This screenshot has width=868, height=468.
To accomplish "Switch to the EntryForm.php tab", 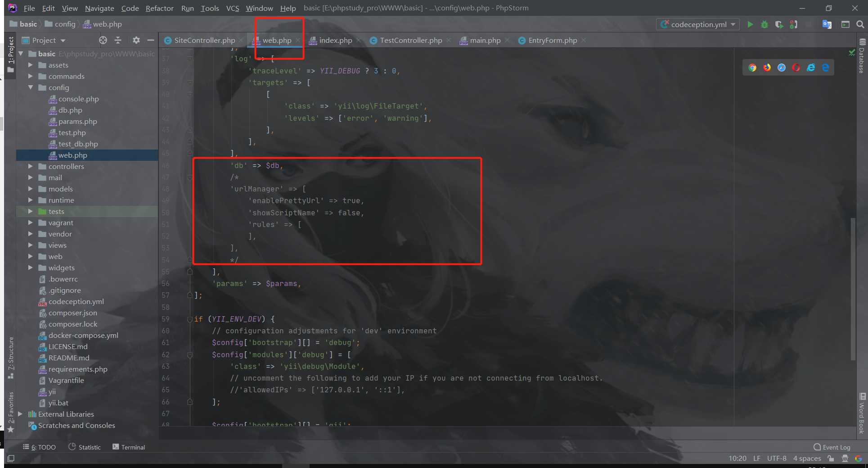I will tap(552, 40).
